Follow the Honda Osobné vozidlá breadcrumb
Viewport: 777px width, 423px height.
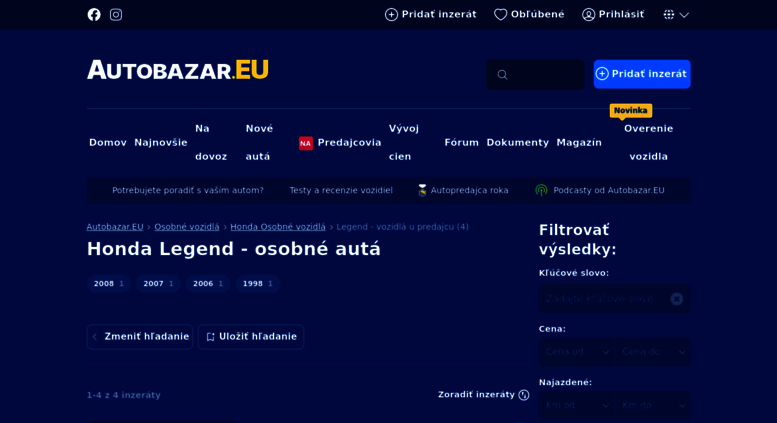pyautogui.click(x=278, y=227)
